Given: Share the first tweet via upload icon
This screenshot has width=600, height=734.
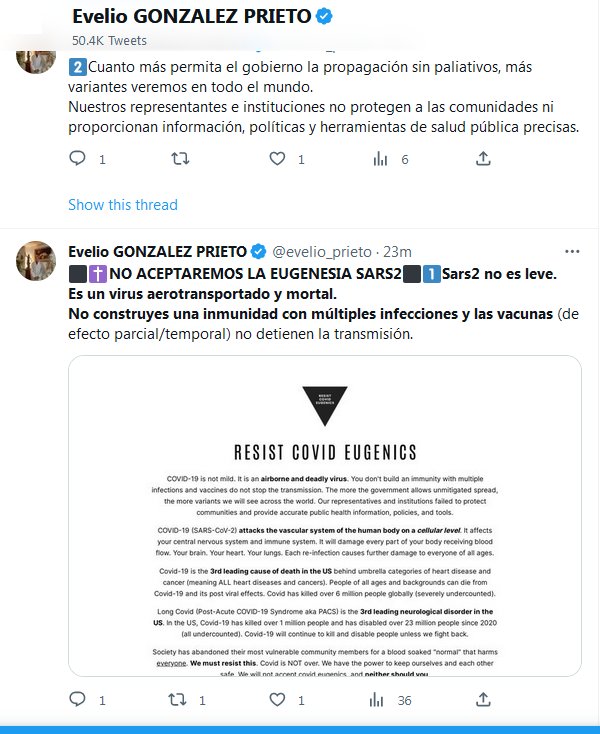Looking at the screenshot, I should point(483,159).
